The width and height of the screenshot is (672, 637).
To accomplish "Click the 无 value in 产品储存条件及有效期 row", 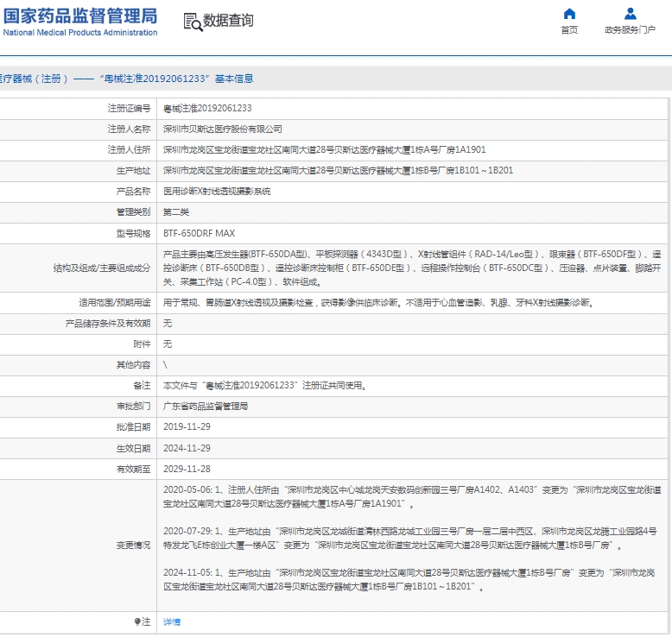I will point(168,323).
